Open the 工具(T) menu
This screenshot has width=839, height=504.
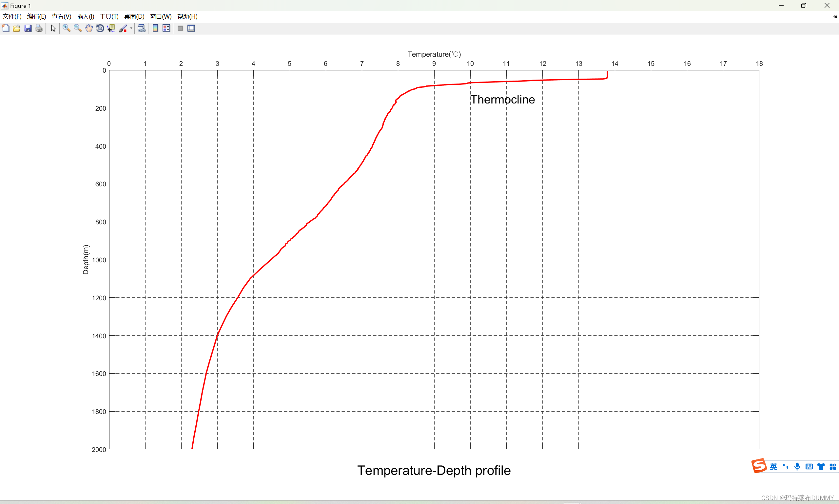(x=109, y=17)
